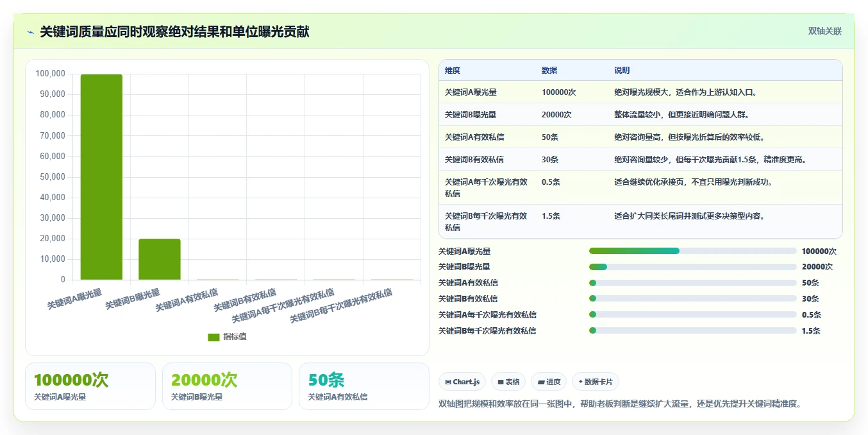Click the 数据卡片 tag pill
This screenshot has height=435, width=868.
click(596, 382)
